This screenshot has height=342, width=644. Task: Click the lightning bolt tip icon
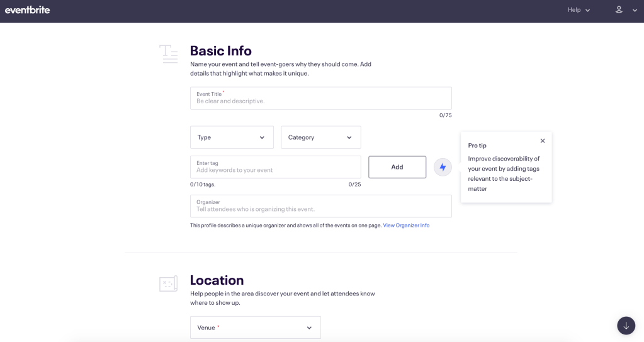(x=443, y=167)
